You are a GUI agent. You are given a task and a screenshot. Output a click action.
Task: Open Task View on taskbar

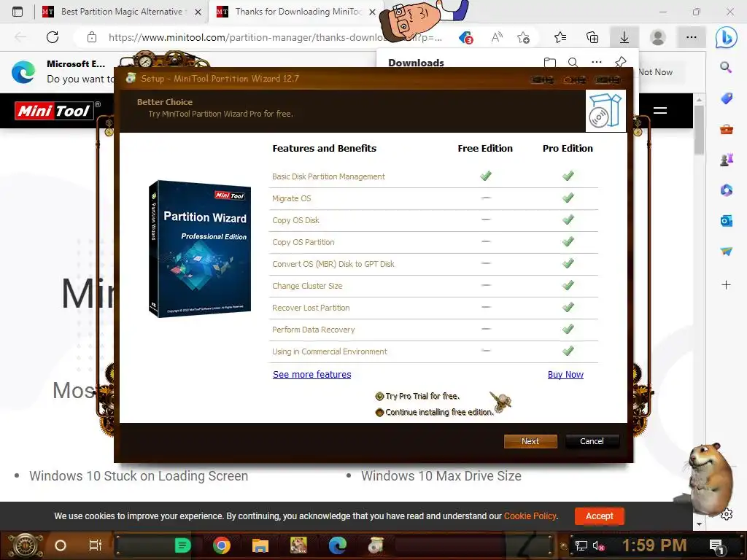96,545
